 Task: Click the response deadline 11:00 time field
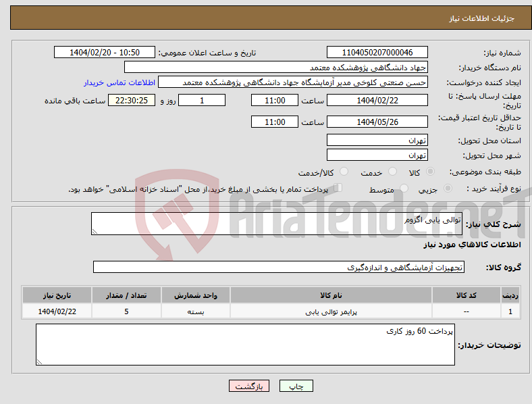point(275,100)
